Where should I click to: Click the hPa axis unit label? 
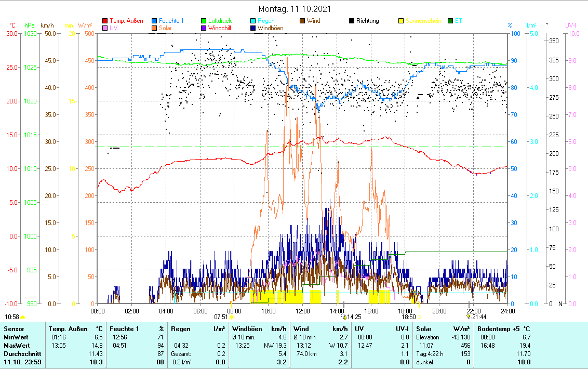pyautogui.click(x=30, y=25)
